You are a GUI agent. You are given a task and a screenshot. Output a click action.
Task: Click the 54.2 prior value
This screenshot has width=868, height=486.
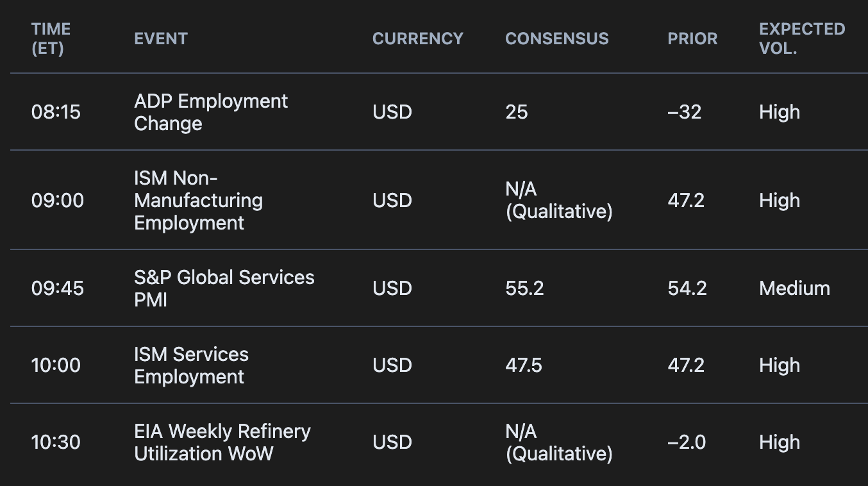(x=687, y=288)
